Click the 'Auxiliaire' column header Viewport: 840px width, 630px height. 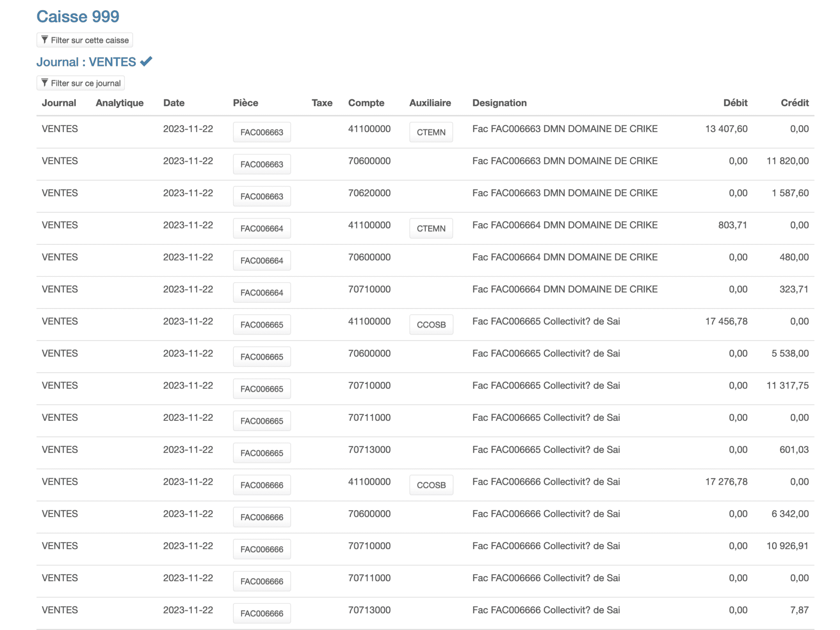(x=430, y=103)
